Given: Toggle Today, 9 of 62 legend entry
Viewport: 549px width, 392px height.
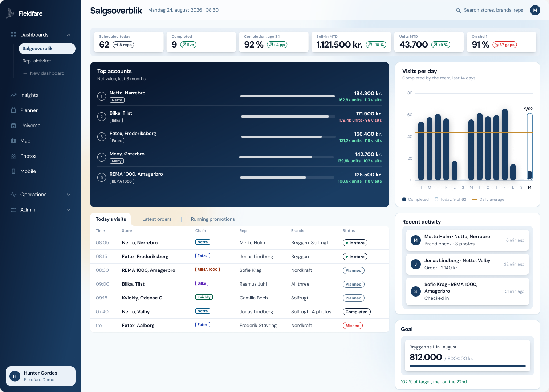Looking at the screenshot, I should (x=450, y=199).
